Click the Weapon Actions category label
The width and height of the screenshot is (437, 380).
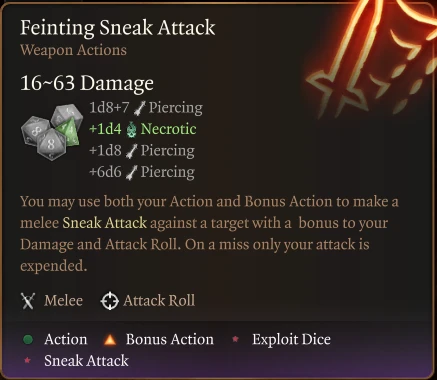[x=73, y=50]
